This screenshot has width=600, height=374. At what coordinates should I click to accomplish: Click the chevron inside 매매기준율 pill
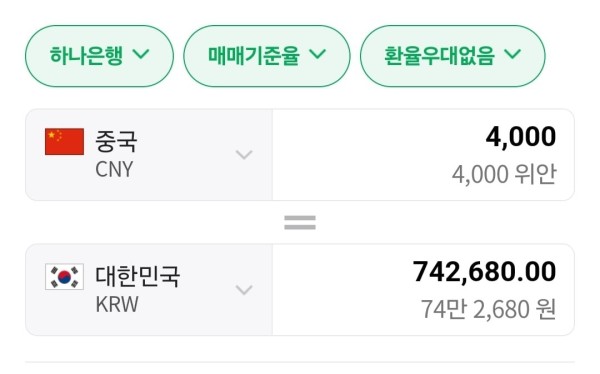pos(318,54)
